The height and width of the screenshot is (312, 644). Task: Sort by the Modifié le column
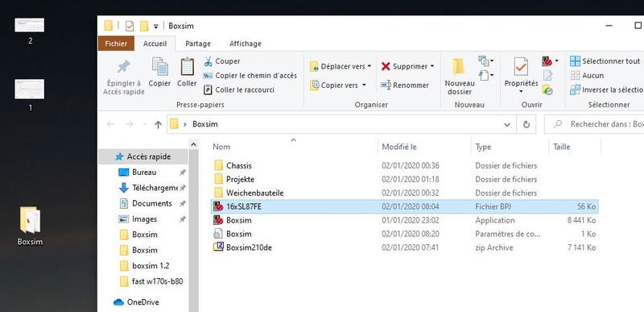pyautogui.click(x=399, y=147)
